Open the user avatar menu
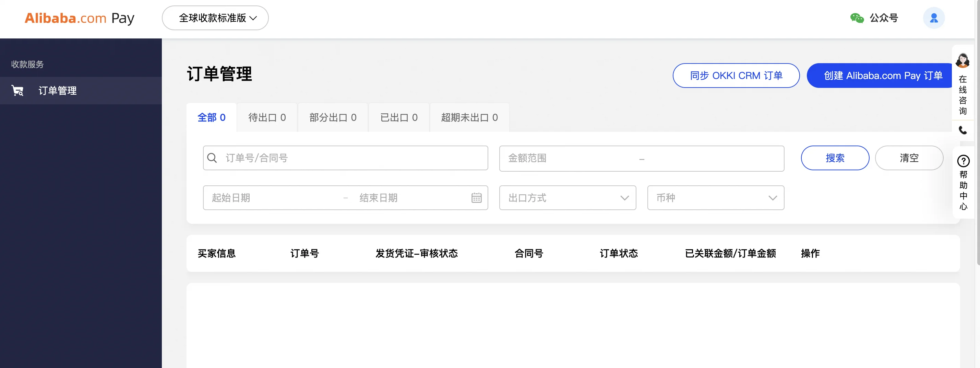The width and height of the screenshot is (980, 368). coord(934,18)
